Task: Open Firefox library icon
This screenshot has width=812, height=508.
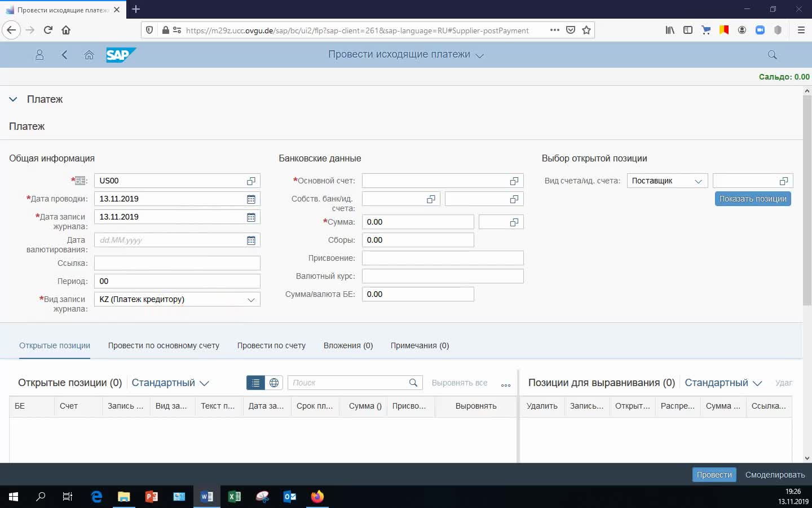Action: point(670,30)
